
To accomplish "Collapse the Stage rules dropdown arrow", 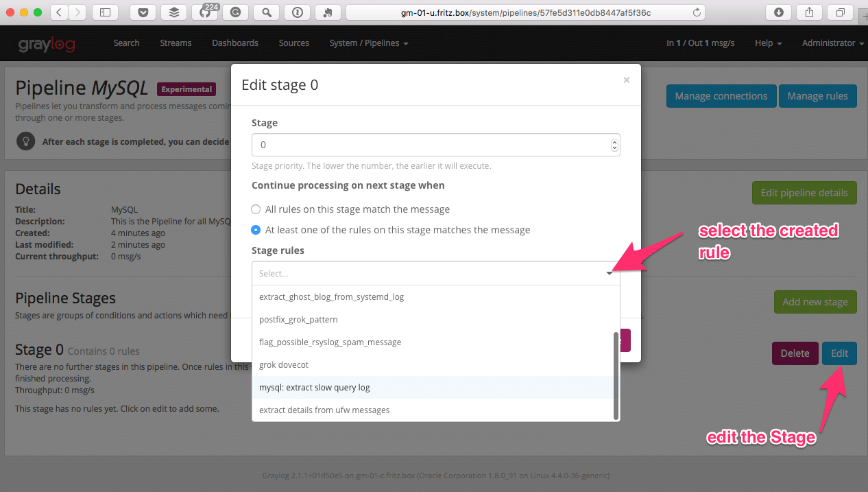I will click(610, 274).
